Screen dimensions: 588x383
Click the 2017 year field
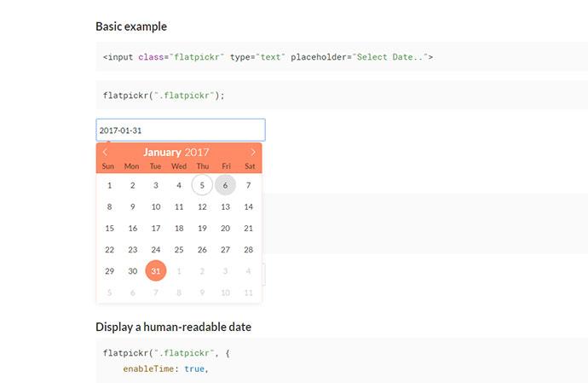tap(197, 153)
